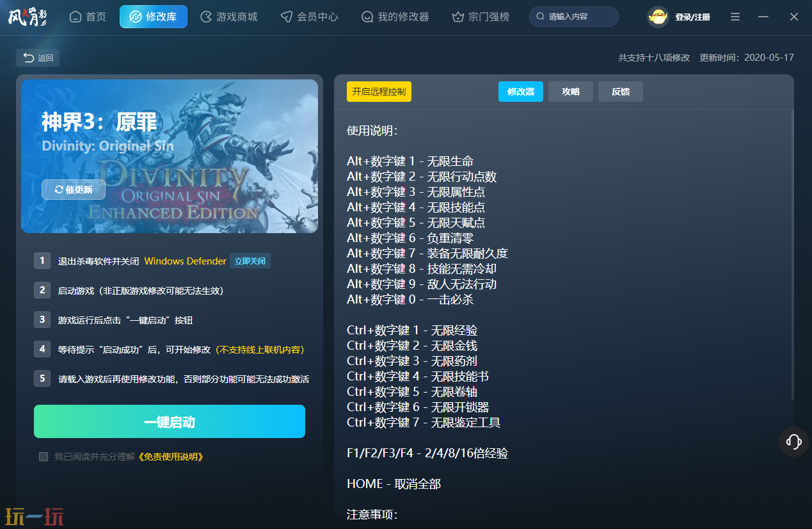
Task: Open the 《免责使用说明》 link
Action: [x=171, y=457]
